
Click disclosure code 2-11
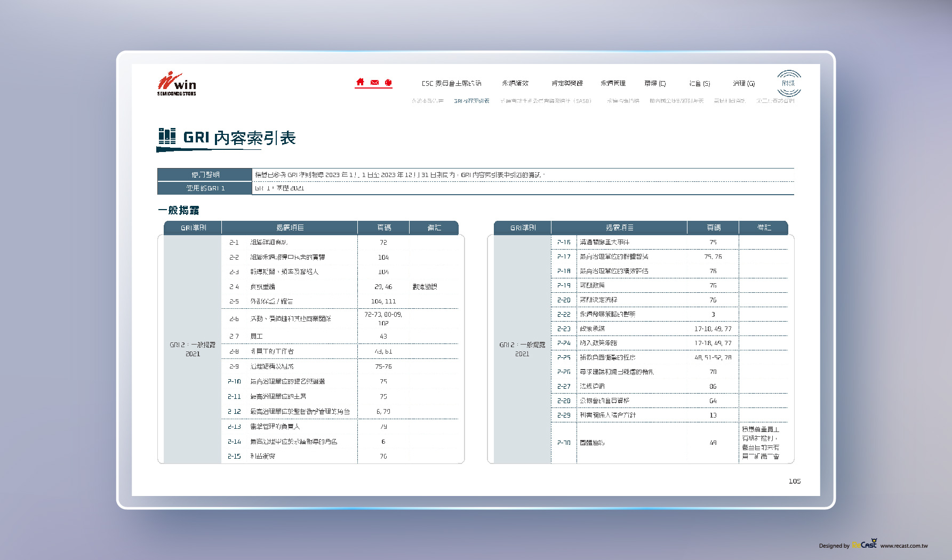[234, 396]
